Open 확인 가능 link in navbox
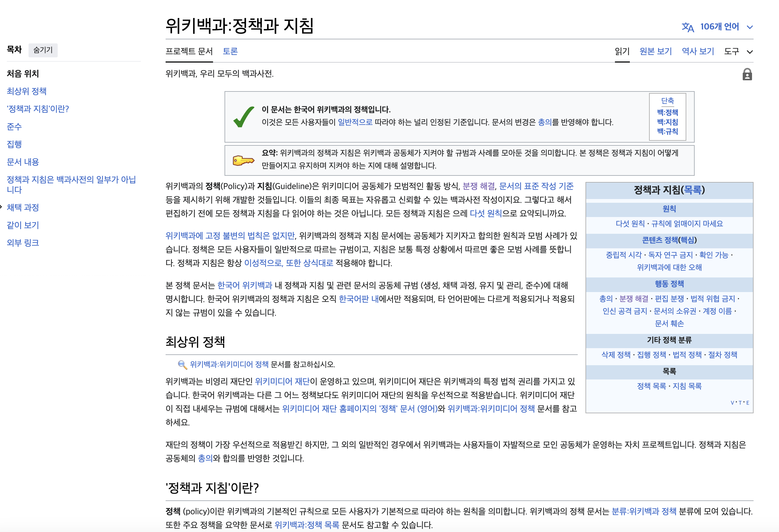Viewport: 779px width, 532px height. pyautogui.click(x=714, y=255)
